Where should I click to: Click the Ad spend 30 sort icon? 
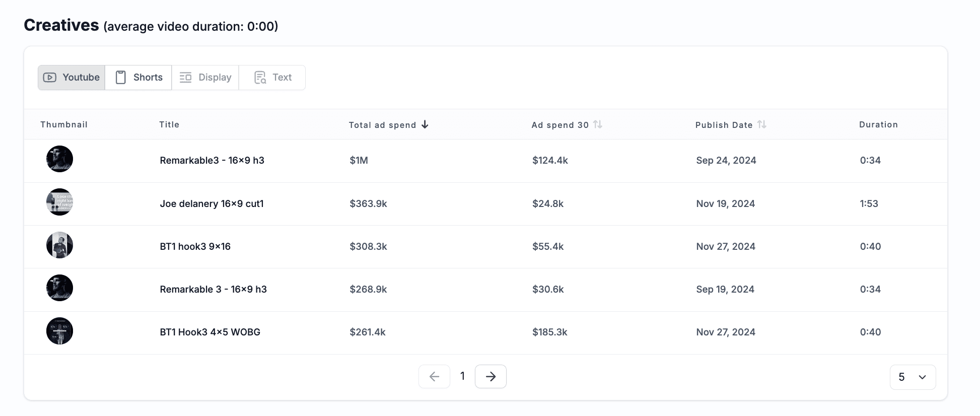click(597, 124)
